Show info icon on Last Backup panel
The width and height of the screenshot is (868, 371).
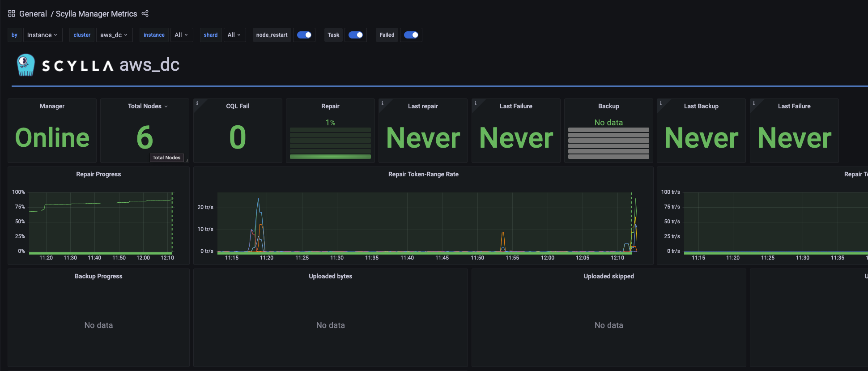pos(661,103)
